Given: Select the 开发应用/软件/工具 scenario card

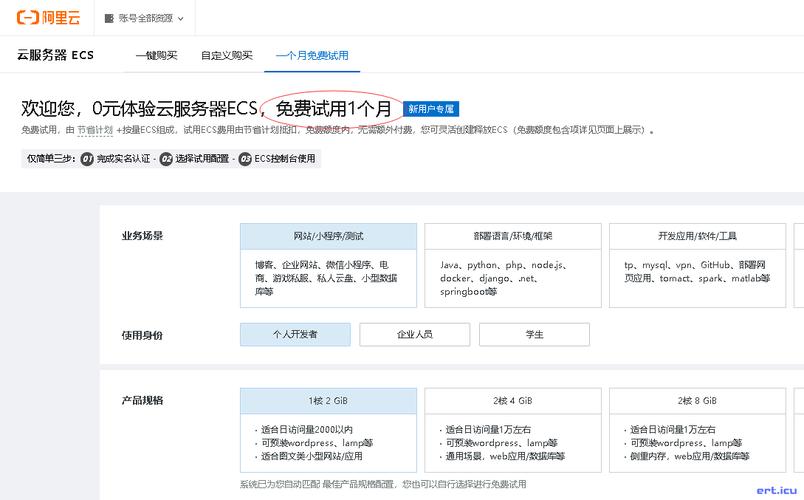Looking at the screenshot, I should click(697, 265).
